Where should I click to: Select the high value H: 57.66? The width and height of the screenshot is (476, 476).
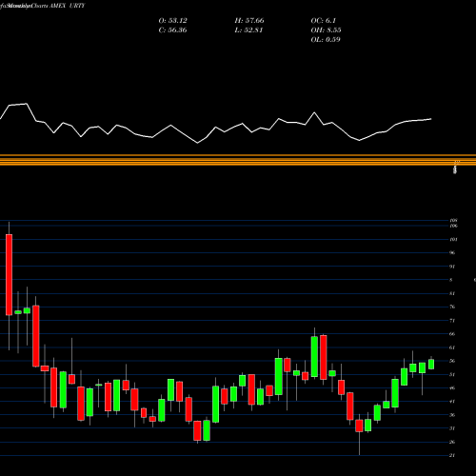249,21
